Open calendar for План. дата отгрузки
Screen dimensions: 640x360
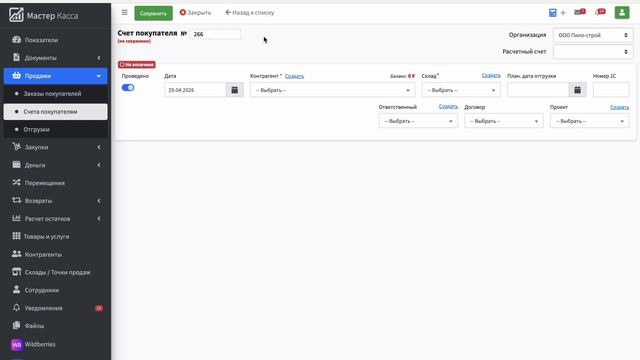577,90
